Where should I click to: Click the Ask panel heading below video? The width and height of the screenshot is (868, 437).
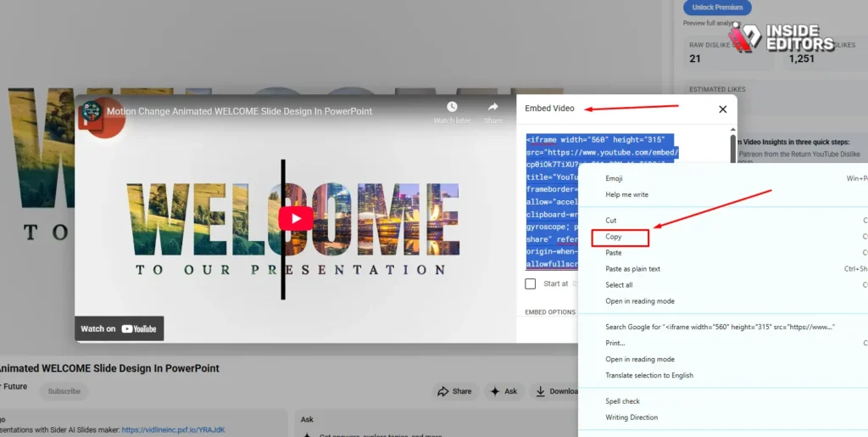coord(307,419)
